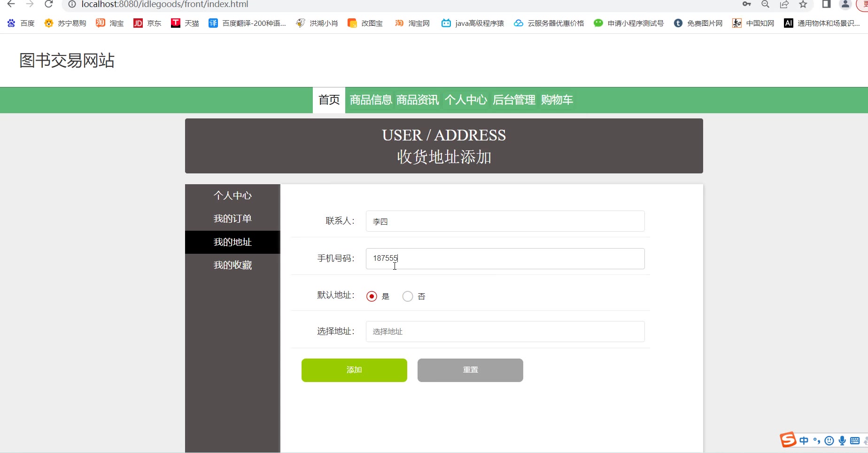The width and height of the screenshot is (868, 453).
Task: Bookmark this page with star icon
Action: pos(803,4)
